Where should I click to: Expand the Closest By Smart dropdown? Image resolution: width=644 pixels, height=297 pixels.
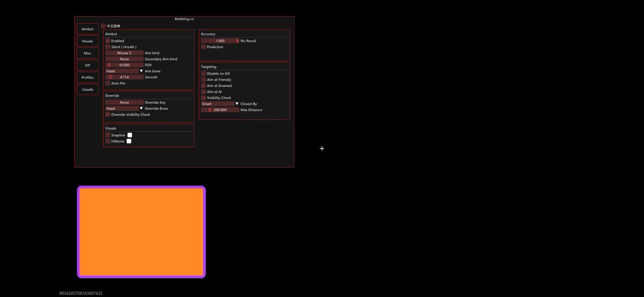pyautogui.click(x=220, y=103)
